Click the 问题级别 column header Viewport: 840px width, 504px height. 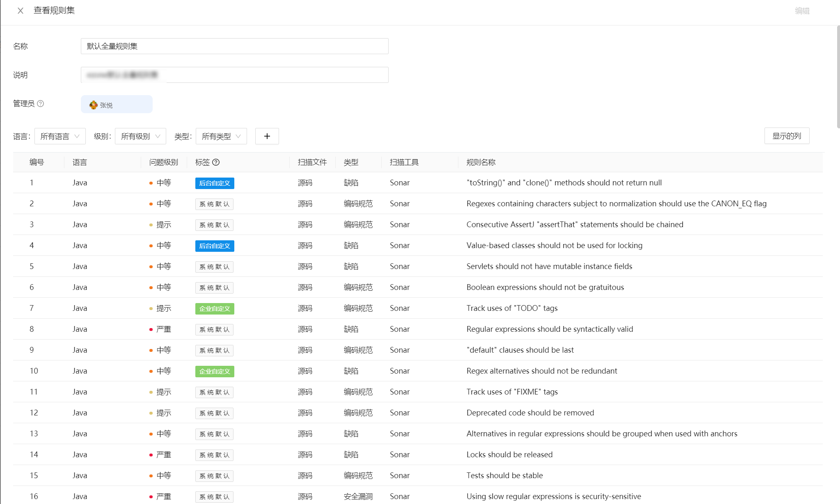163,162
